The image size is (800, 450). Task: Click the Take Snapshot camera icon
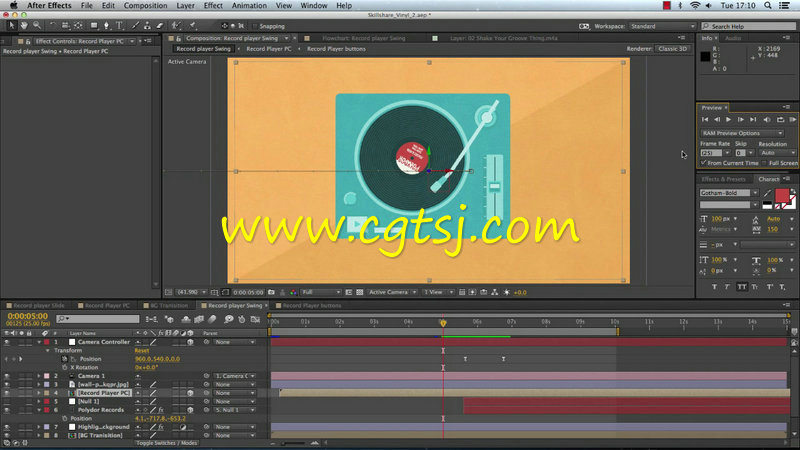coord(271,292)
